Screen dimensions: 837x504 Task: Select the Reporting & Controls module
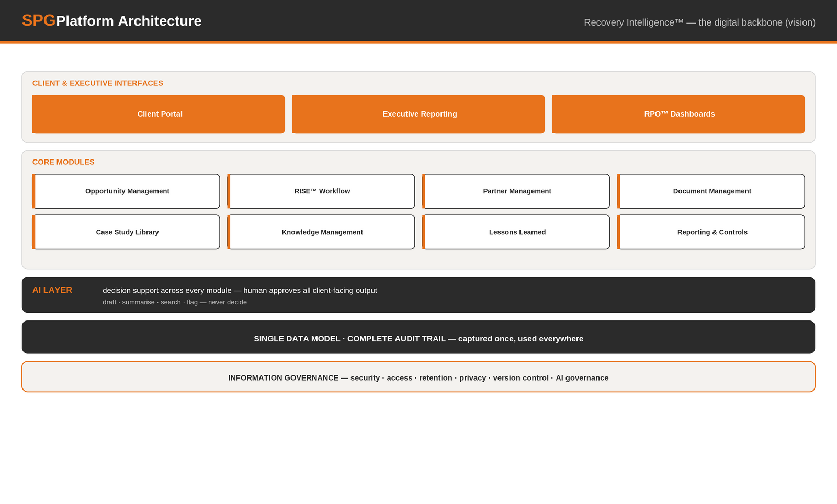(x=711, y=232)
